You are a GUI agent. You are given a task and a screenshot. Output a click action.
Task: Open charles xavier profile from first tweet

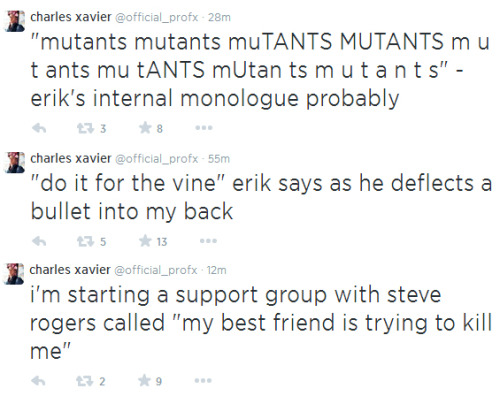[71, 17]
